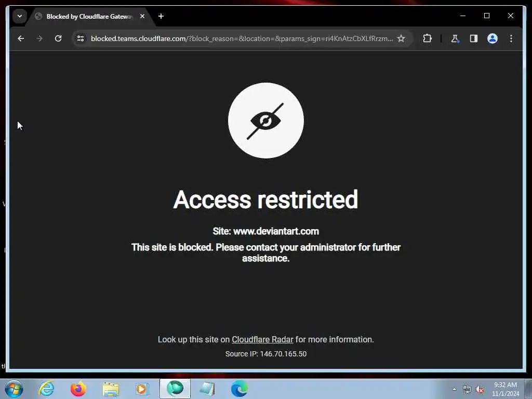
Task: Open site information icon in address bar
Action: 81,38
